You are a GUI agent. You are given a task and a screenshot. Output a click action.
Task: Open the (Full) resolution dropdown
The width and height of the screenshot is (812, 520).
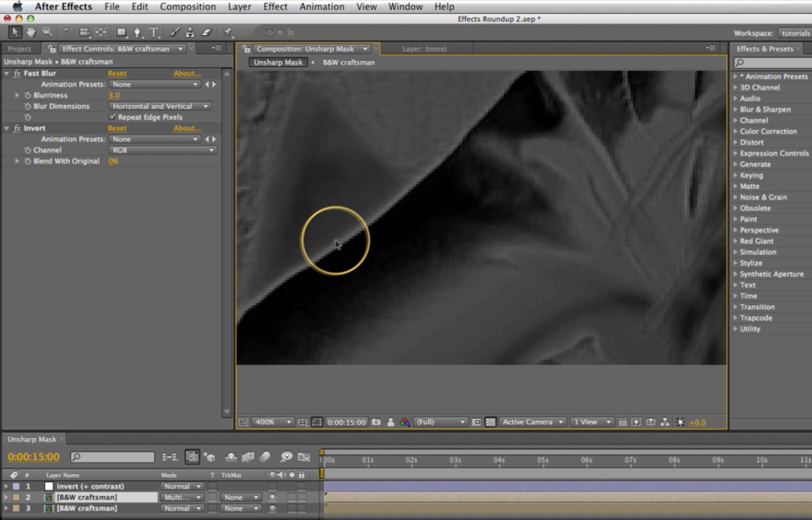click(x=440, y=422)
